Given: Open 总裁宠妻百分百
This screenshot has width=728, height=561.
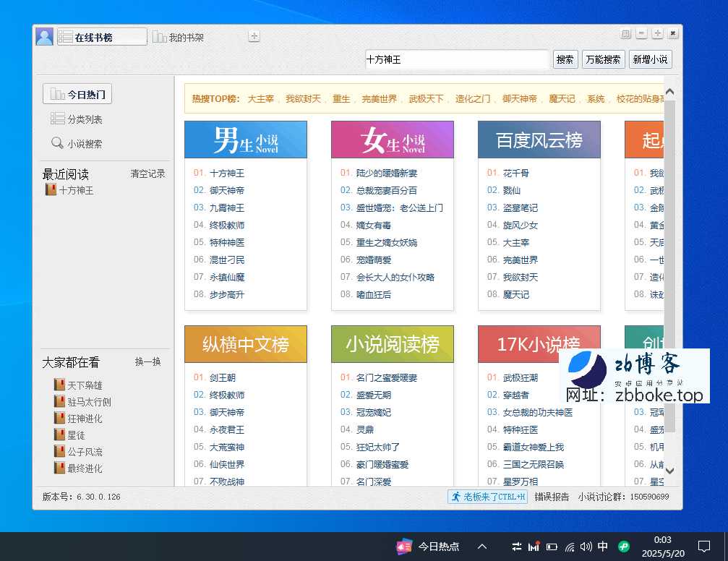Looking at the screenshot, I should pos(387,190).
